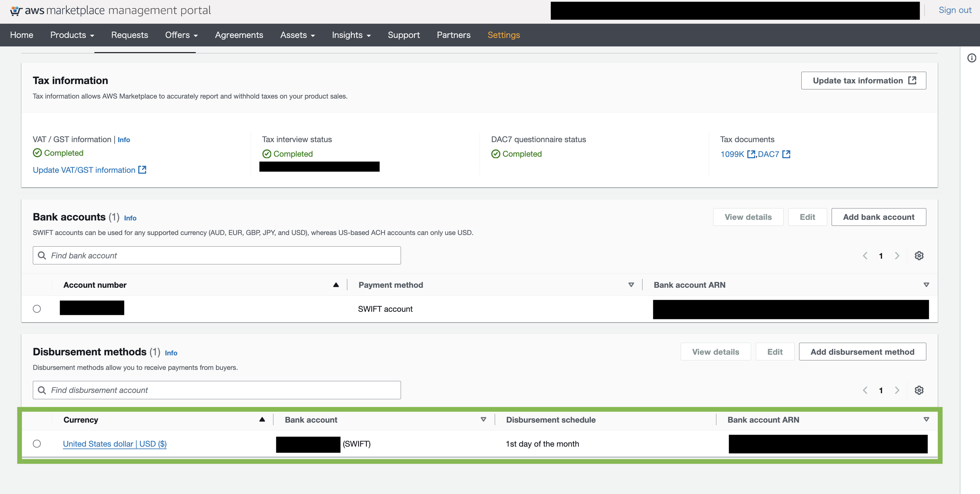Focus the Find disbursement account search field
Viewport: 980px width, 494px height.
pyautogui.click(x=217, y=390)
